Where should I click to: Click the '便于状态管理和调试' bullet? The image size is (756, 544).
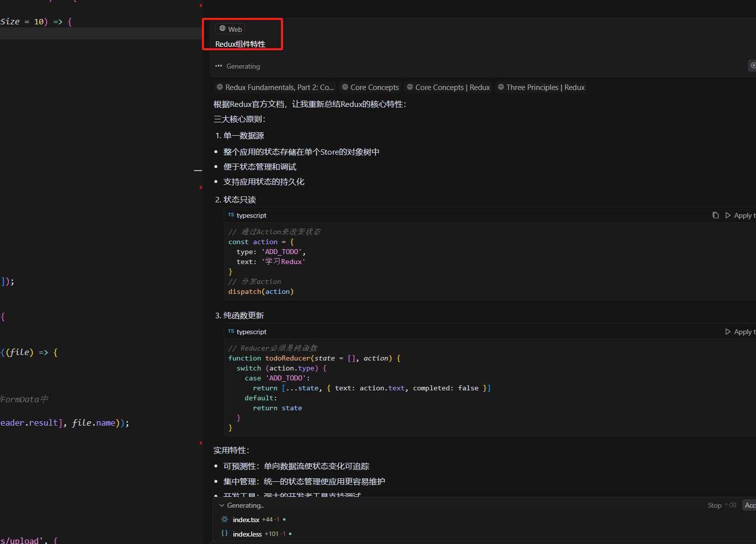coord(260,167)
